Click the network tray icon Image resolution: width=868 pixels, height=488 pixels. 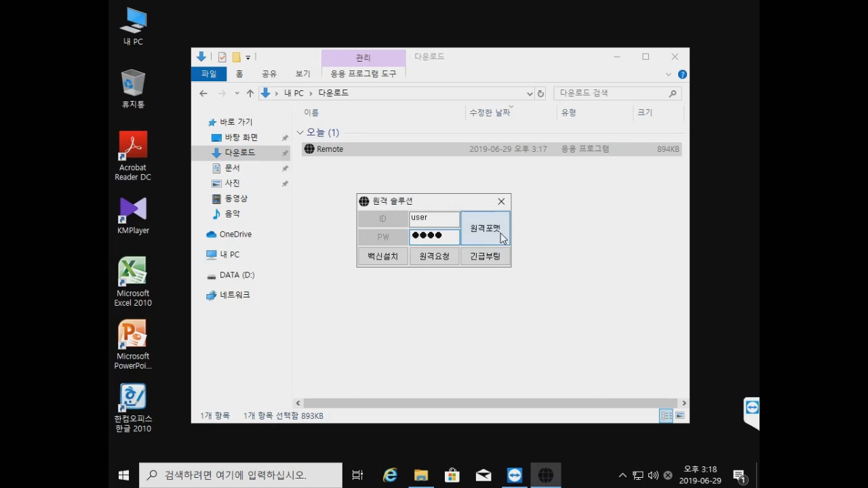click(638, 476)
